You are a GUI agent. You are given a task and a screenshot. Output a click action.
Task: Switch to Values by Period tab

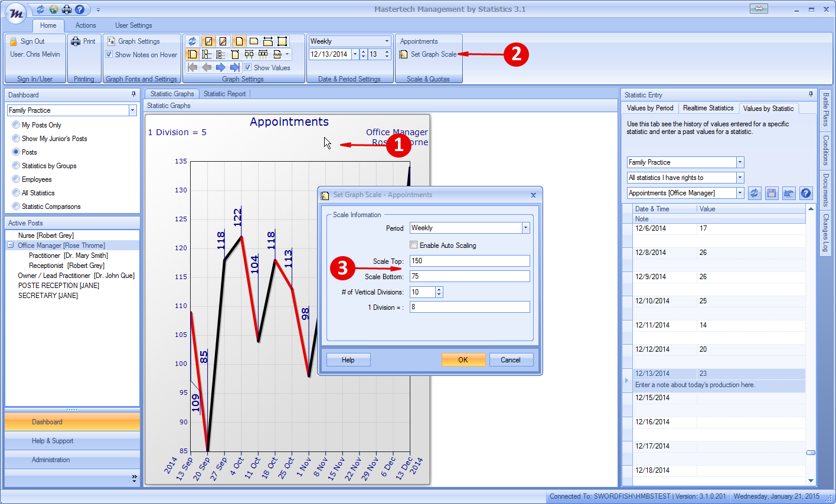pyautogui.click(x=650, y=108)
